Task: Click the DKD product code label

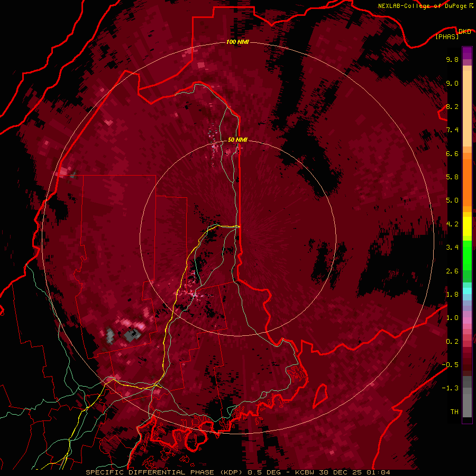Action: pyautogui.click(x=464, y=31)
